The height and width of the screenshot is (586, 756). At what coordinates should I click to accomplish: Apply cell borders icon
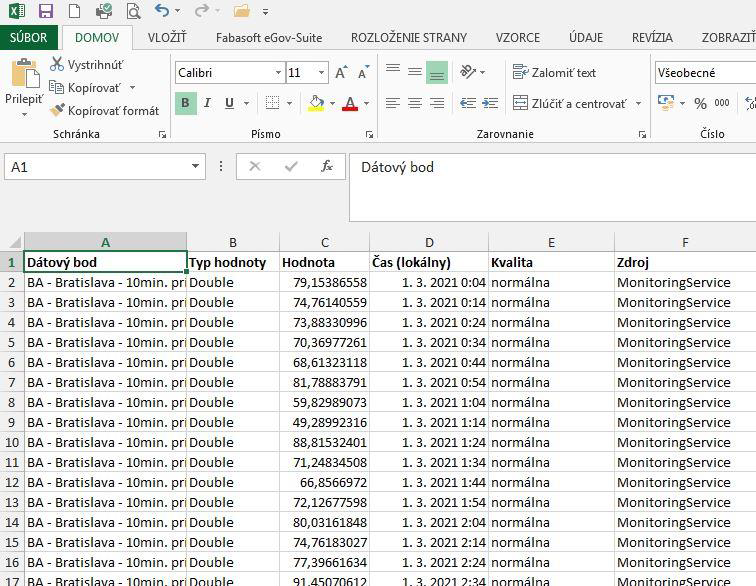tap(272, 103)
